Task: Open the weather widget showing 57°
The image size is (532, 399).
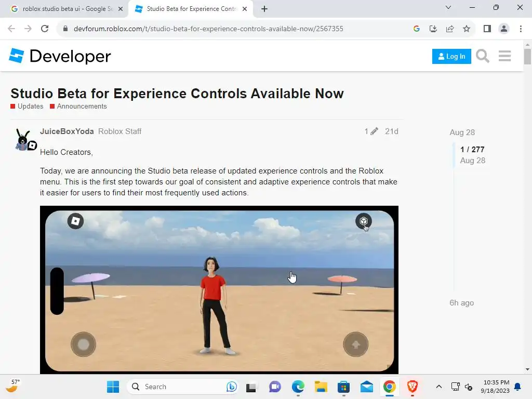Action: coord(13,386)
